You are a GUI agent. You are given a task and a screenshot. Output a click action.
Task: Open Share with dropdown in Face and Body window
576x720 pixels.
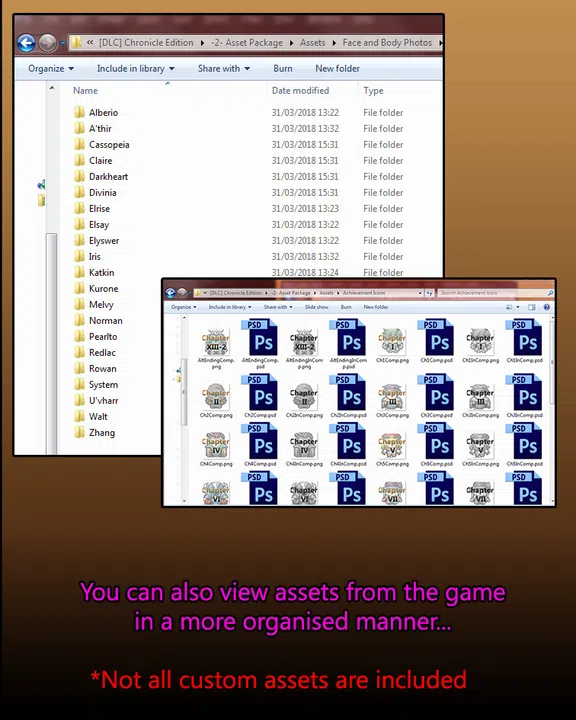click(224, 68)
